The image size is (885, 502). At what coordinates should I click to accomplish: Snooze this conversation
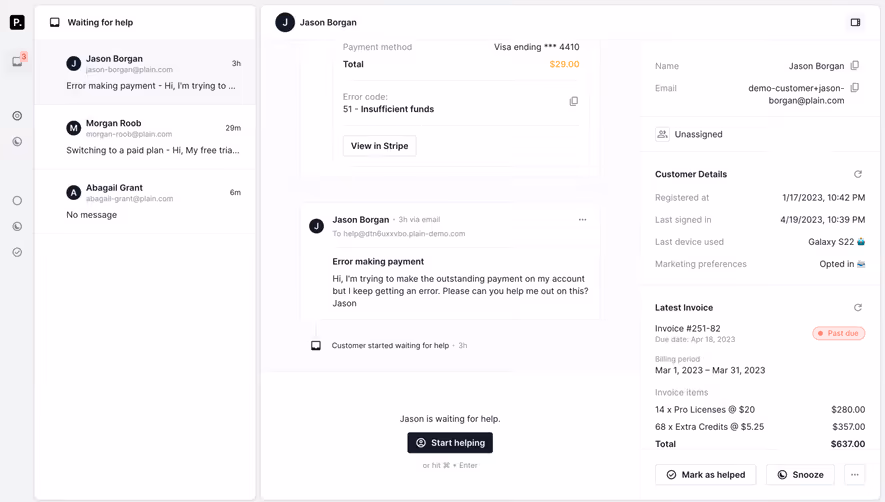[800, 474]
